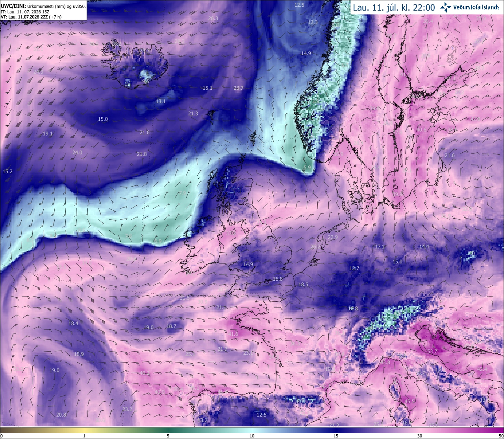Click the 10 mark on the color scale
504x439 pixels.
(x=252, y=436)
